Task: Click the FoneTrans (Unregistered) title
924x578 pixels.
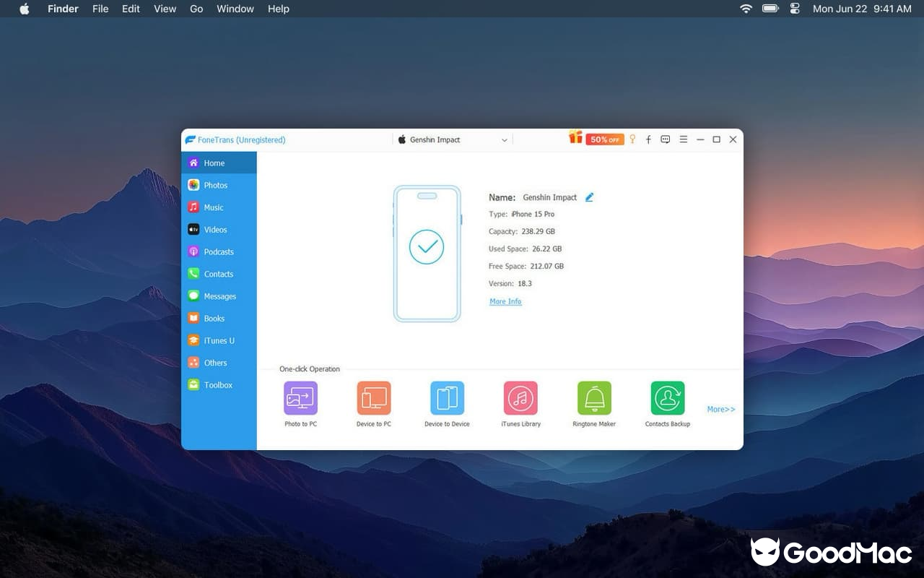Action: click(x=241, y=140)
